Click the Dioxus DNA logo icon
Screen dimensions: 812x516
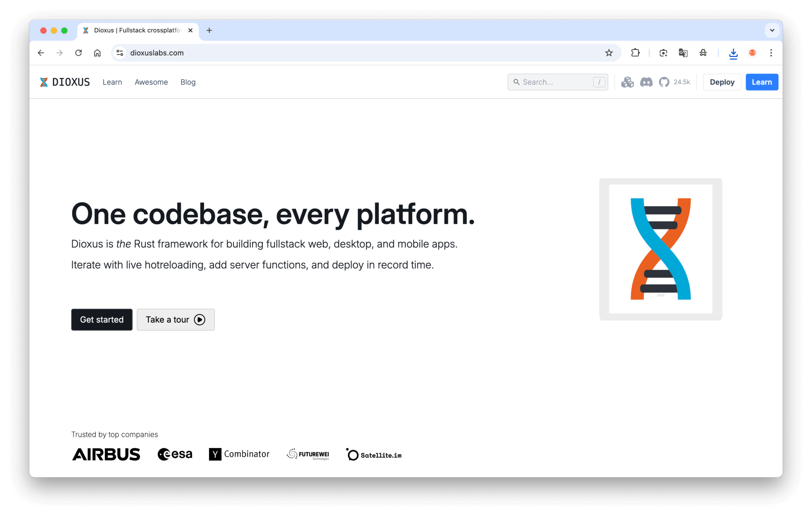[44, 82]
